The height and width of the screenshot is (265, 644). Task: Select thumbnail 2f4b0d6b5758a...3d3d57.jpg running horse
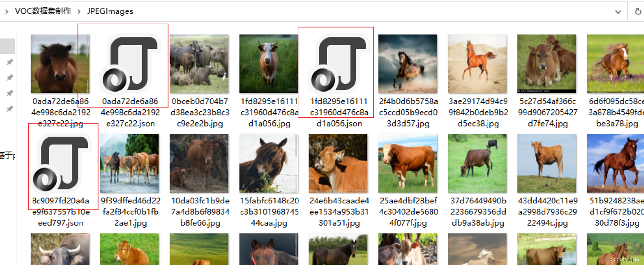(408, 64)
